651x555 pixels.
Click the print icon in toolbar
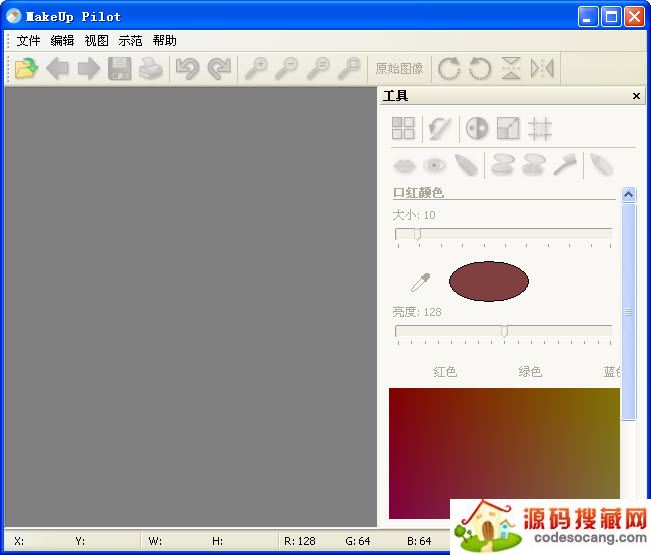point(150,68)
